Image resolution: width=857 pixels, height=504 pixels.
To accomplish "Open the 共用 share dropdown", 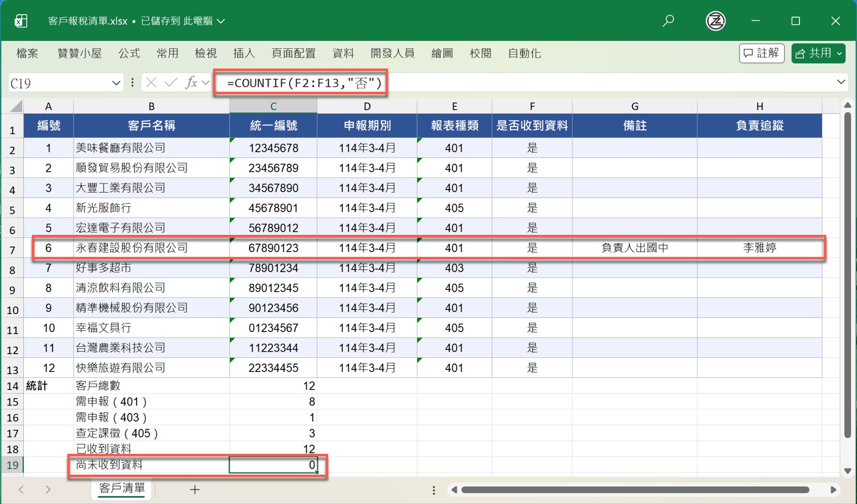I will click(839, 53).
